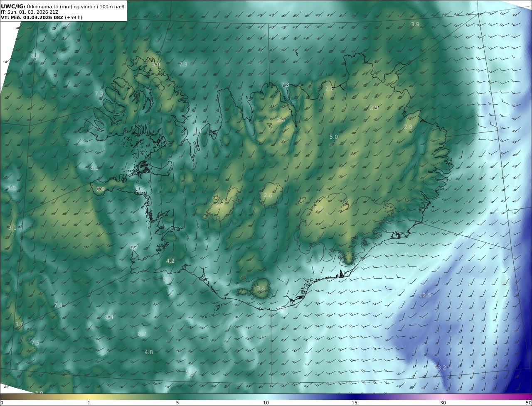Click the 7.5 value on the map
Viewport: 532px width, 406px height.
(35, 343)
